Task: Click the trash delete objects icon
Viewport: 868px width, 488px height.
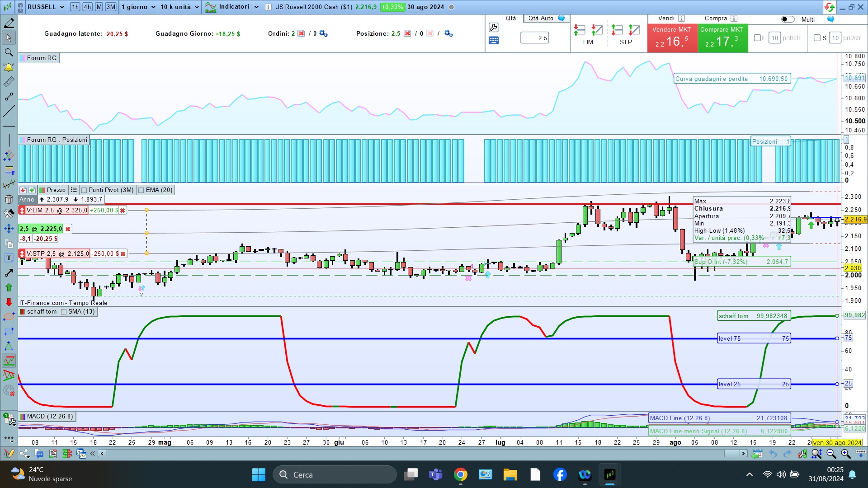Action: (x=9, y=199)
